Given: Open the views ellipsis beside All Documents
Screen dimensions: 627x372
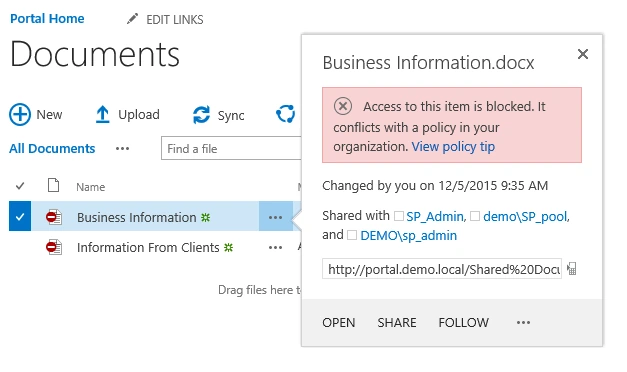Looking at the screenshot, I should click(122, 149).
